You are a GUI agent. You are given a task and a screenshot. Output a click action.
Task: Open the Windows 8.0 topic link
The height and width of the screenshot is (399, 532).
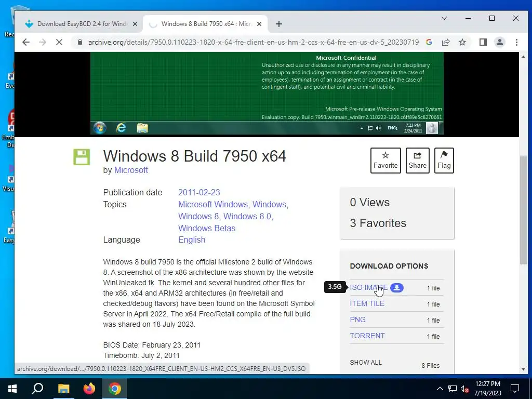[247, 216]
